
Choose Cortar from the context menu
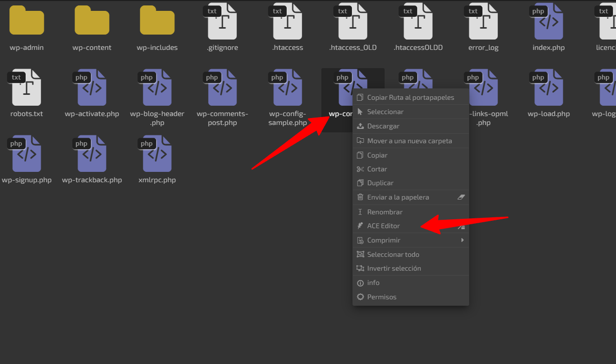410,169
